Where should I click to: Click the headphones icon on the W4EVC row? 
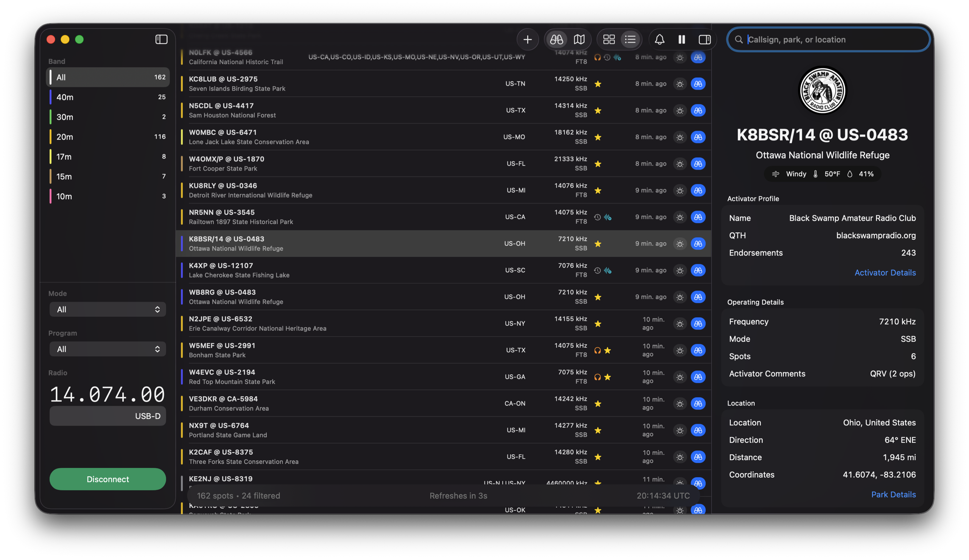pos(597,377)
